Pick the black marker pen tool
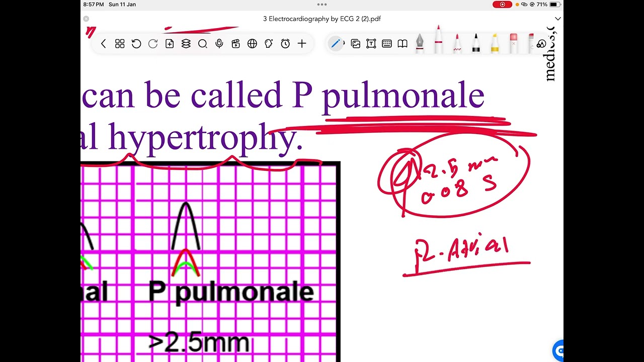Image resolution: width=644 pixels, height=362 pixels. 476,43
